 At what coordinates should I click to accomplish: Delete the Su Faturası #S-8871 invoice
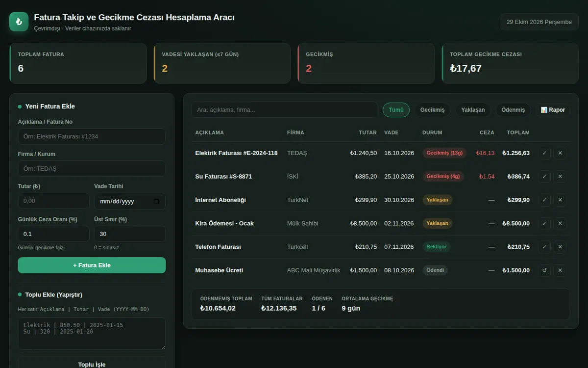560,177
